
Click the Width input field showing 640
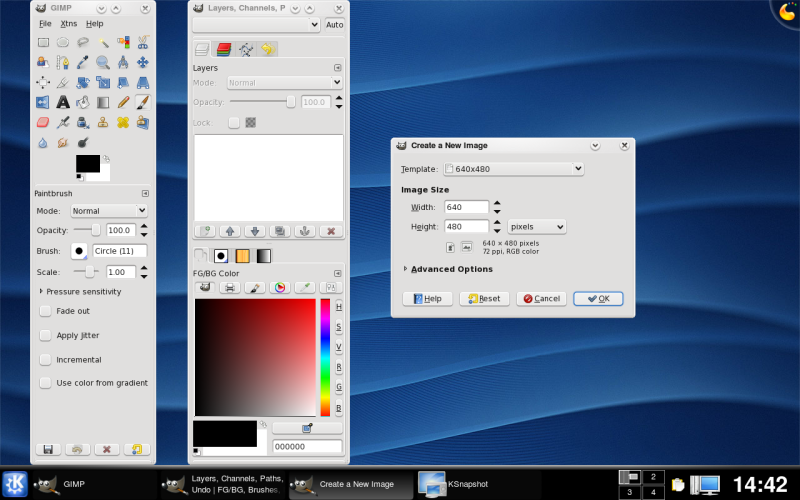[x=466, y=207]
